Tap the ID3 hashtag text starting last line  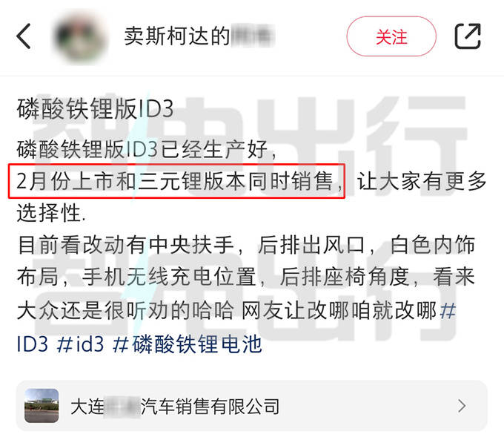coord(32,344)
